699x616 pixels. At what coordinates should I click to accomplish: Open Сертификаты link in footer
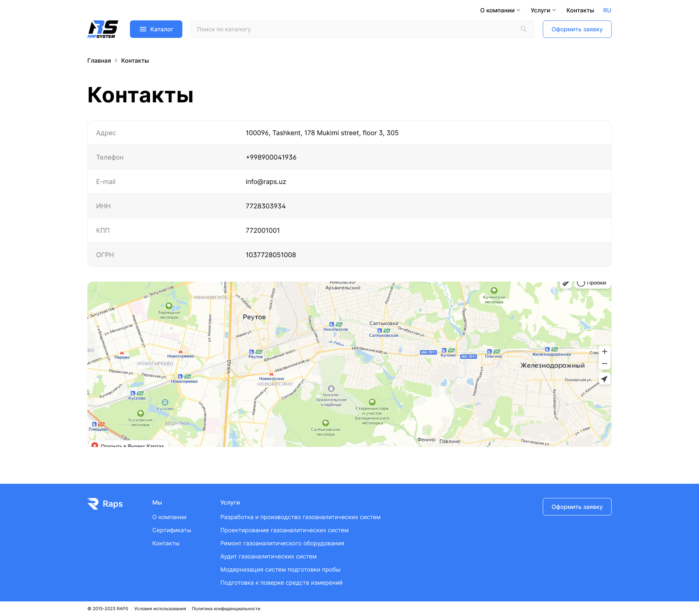coord(171,530)
